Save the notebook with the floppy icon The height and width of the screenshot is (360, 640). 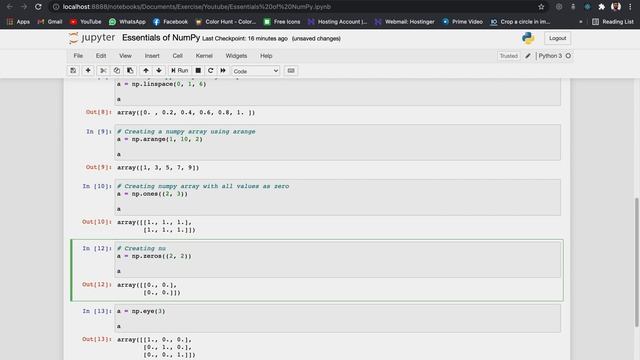pos(73,71)
